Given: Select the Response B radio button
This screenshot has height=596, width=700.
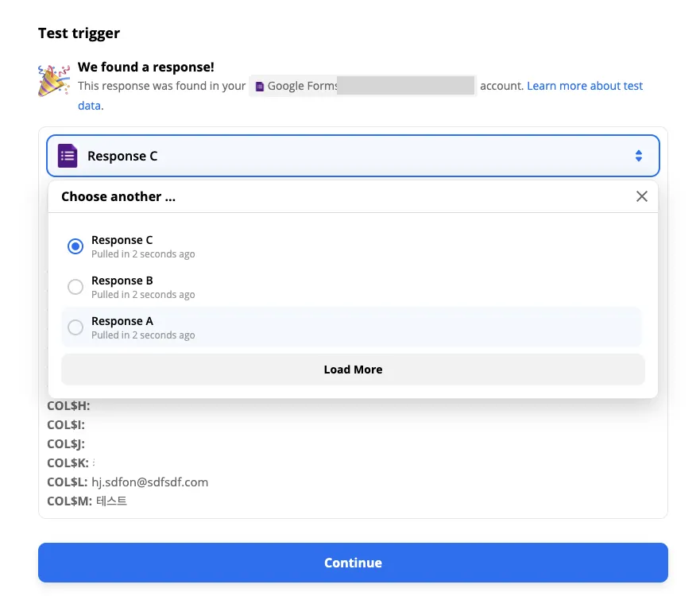Looking at the screenshot, I should coord(75,287).
